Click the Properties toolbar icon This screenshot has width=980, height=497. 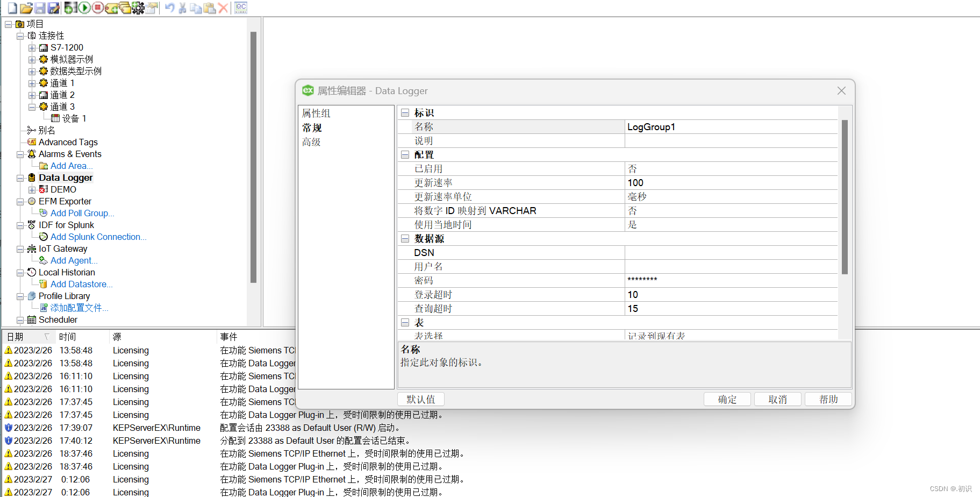(152, 8)
